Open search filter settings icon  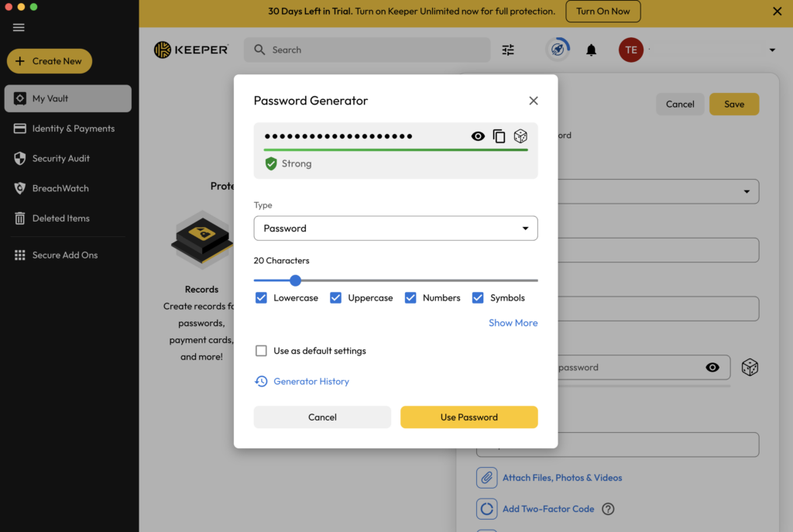tap(508, 50)
